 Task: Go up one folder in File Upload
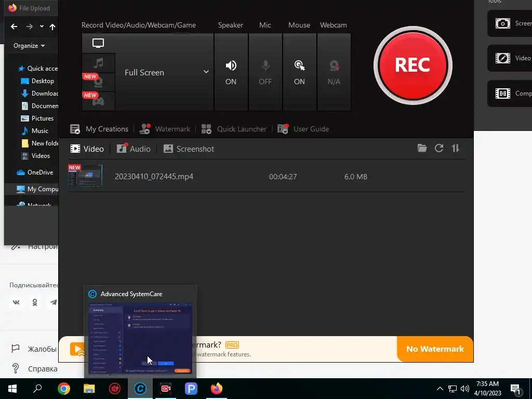pyautogui.click(x=52, y=26)
